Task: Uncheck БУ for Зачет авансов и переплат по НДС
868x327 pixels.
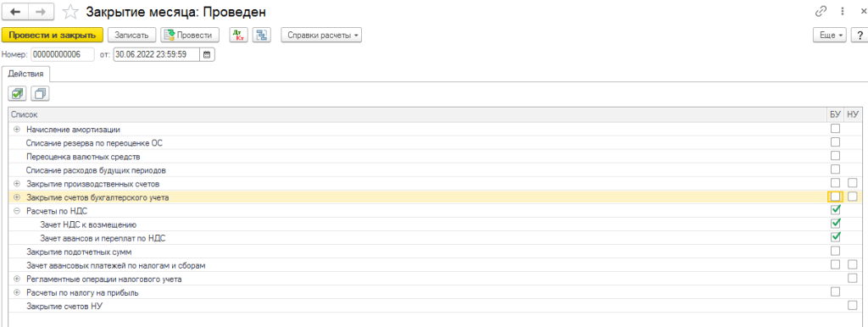Action: [835, 237]
